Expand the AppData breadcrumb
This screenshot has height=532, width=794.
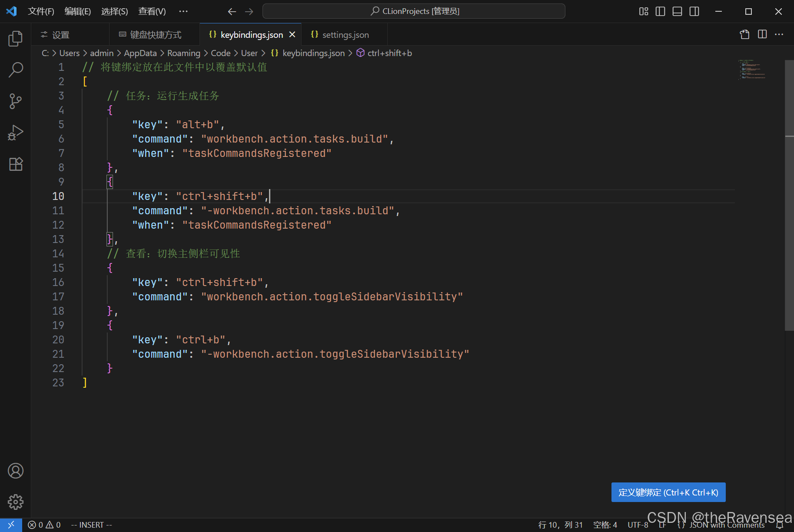coord(140,53)
